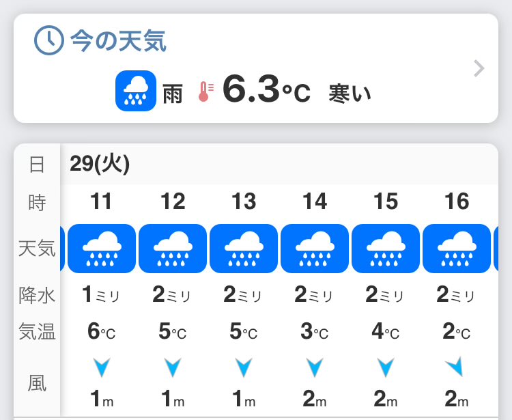Click the 16 o'clock wind direction arrow
The height and width of the screenshot is (420, 512).
pyautogui.click(x=455, y=367)
